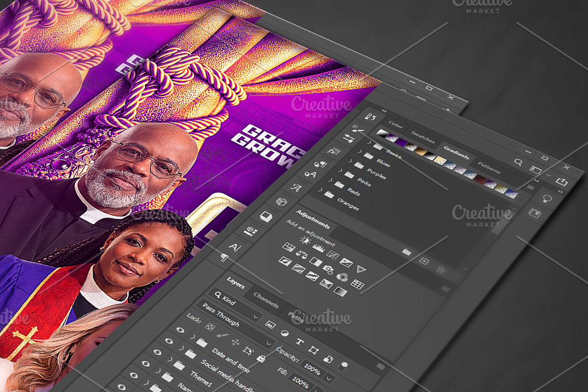The height and width of the screenshot is (392, 588).
Task: Add a Black & White adjustment
Action: [316, 262]
